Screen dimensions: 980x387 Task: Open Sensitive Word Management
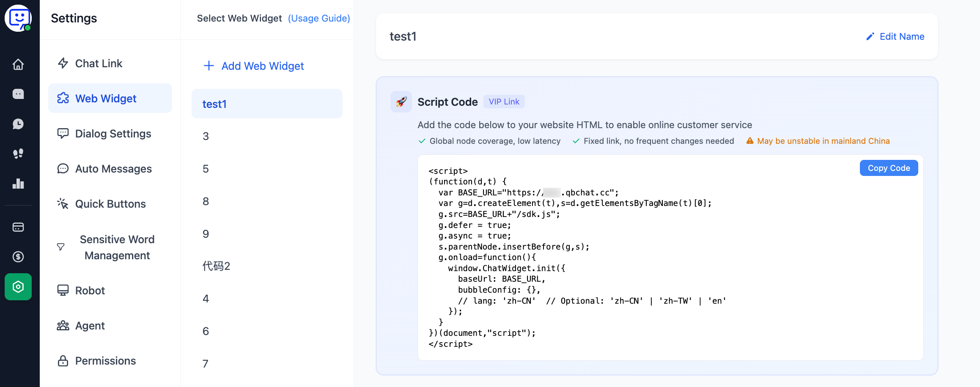110,247
